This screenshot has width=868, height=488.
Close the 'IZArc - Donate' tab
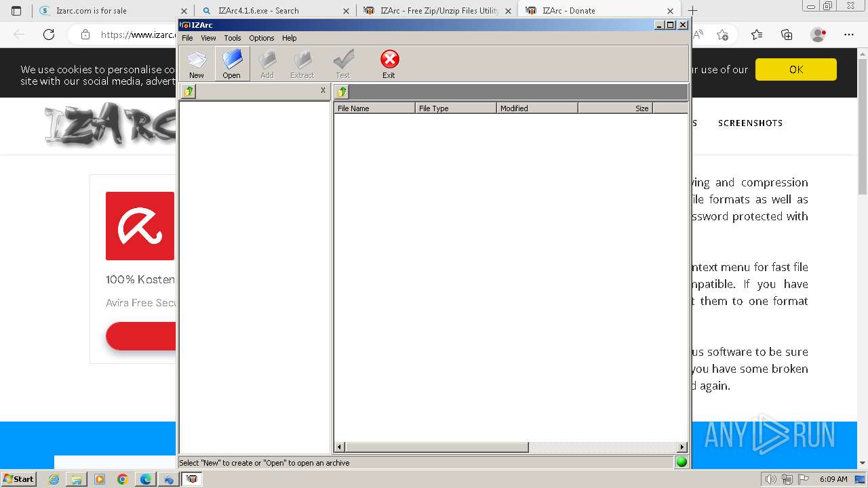[670, 11]
